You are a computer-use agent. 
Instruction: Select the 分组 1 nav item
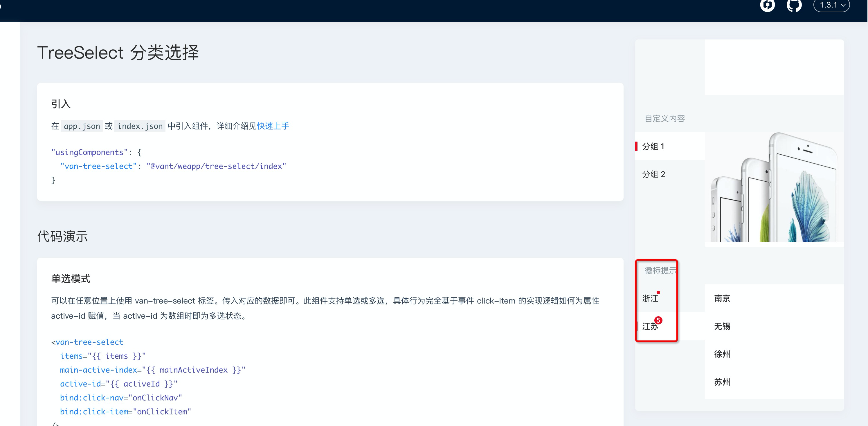tap(670, 146)
